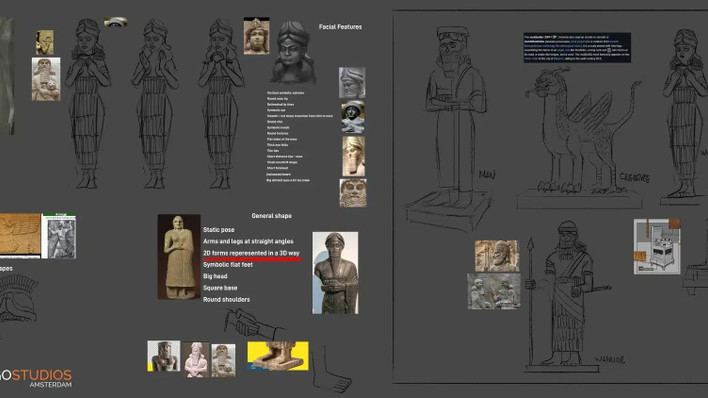708x398 pixels.
Task: Click the handwritten 'CREATURE' label
Action: coord(634,178)
